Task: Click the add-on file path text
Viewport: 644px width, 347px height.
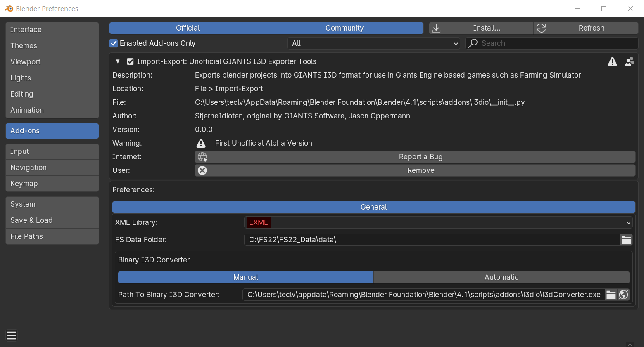Action: [x=360, y=102]
